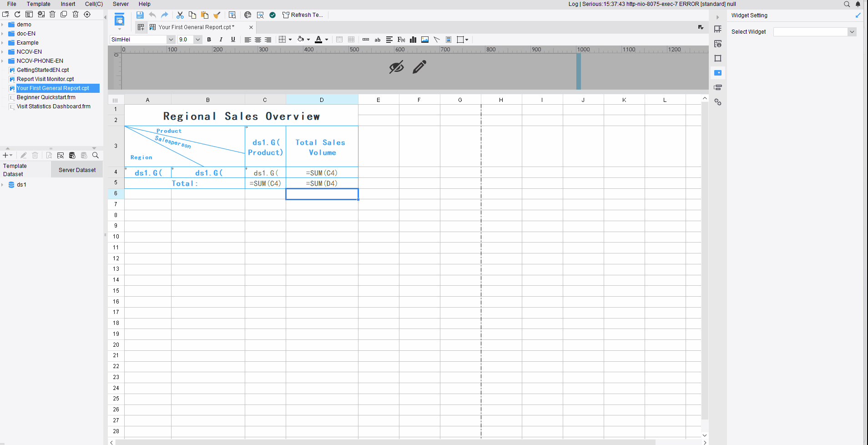Open the notifications bell icon
Image resolution: width=868 pixels, height=445 pixels.
pos(858,4)
